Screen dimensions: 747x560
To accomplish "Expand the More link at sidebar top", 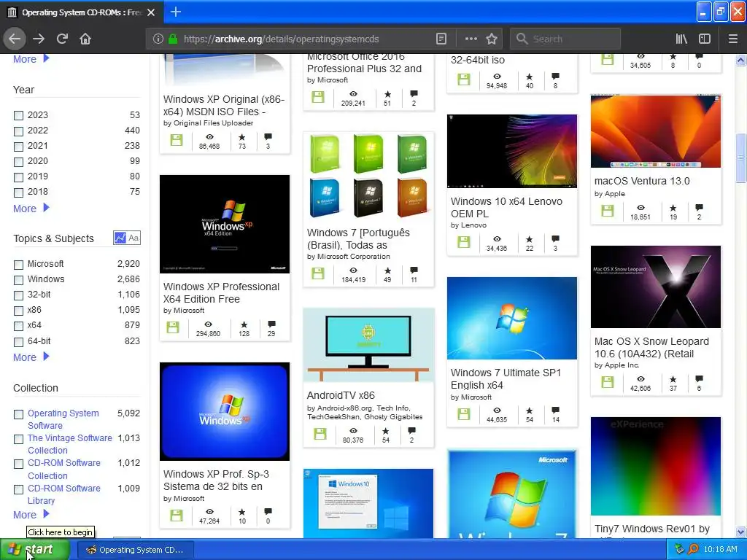I will [x=31, y=59].
